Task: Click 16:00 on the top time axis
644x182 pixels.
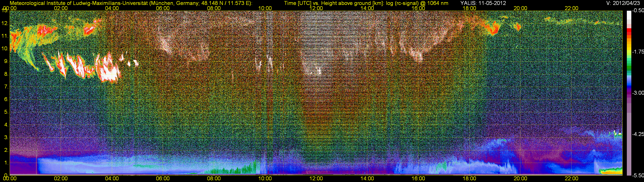Action: tap(418, 8)
